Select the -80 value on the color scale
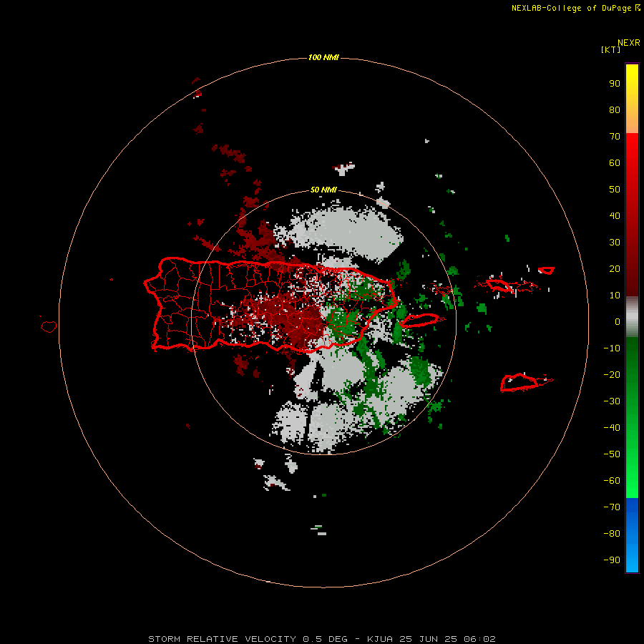The width and height of the screenshot is (644, 644). pyautogui.click(x=612, y=534)
